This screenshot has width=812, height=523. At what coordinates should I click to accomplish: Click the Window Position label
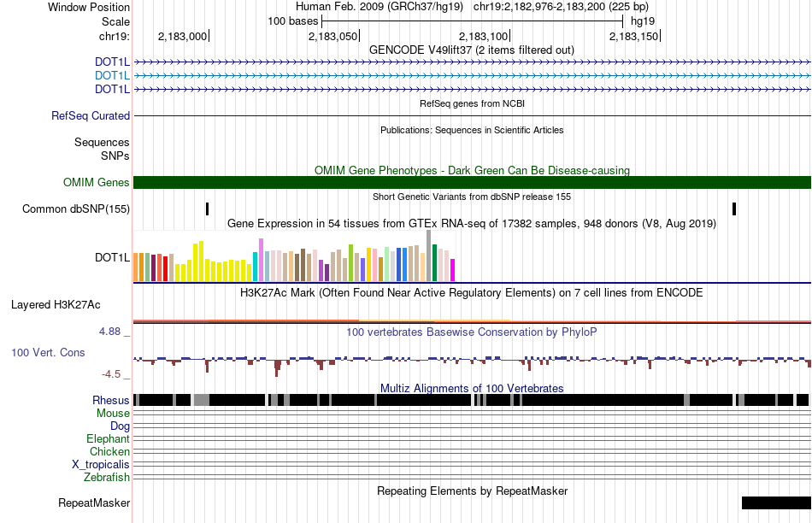click(89, 7)
